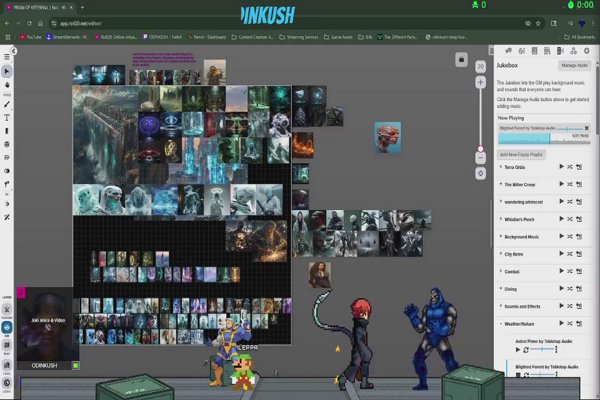Bookmark this page with star icon
600x400 pixels.
538,23
